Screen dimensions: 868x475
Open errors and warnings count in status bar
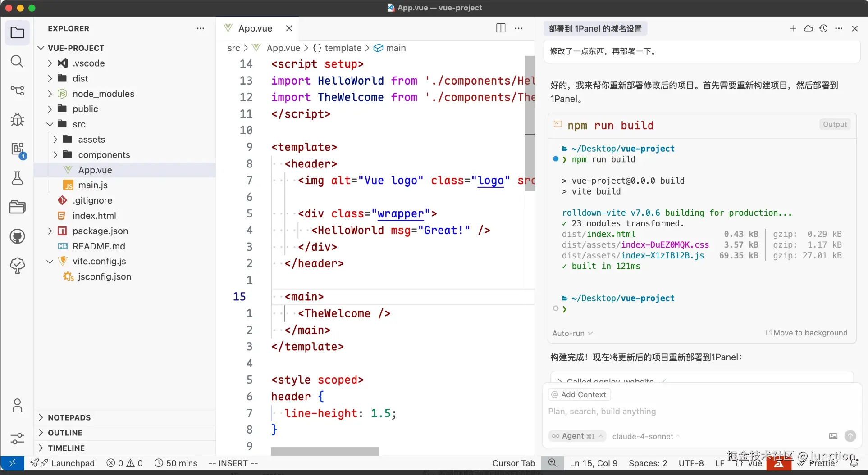pyautogui.click(x=125, y=463)
